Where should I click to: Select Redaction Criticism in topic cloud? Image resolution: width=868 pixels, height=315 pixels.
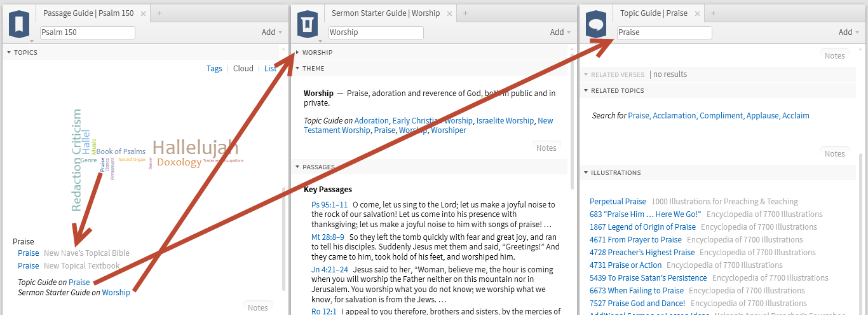click(77, 160)
